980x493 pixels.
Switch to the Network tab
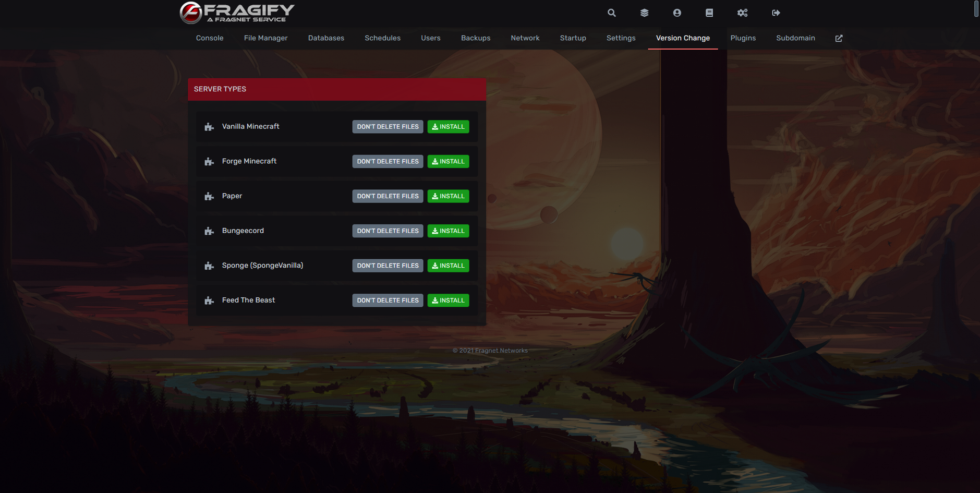tap(525, 38)
